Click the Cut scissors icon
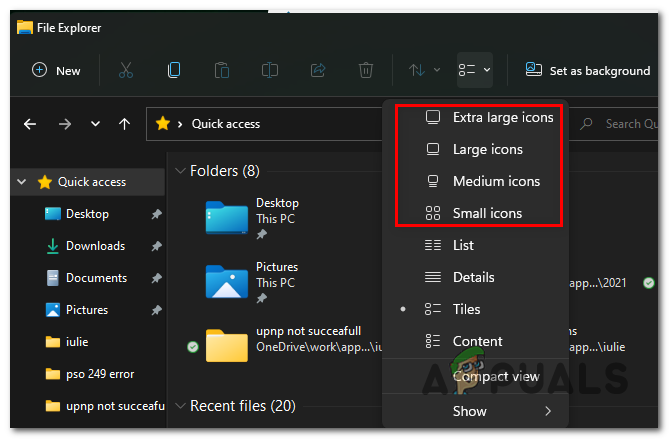This screenshot has width=669, height=439. click(x=126, y=70)
